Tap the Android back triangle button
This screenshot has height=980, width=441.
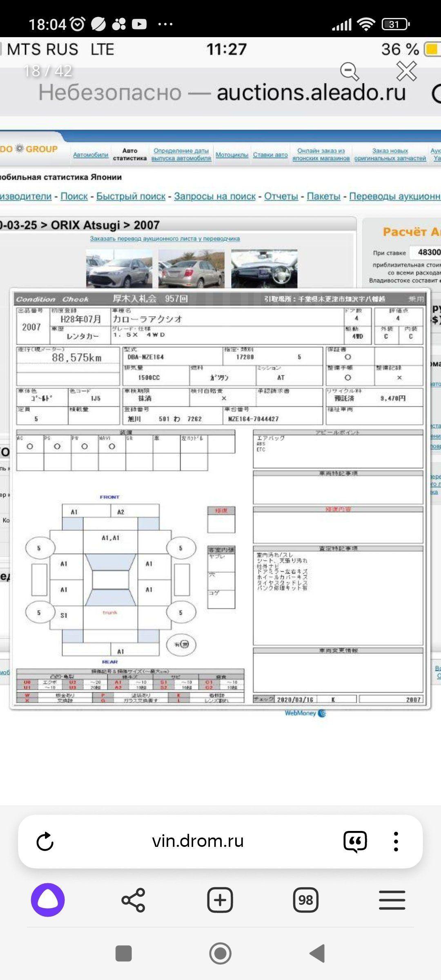point(317,953)
